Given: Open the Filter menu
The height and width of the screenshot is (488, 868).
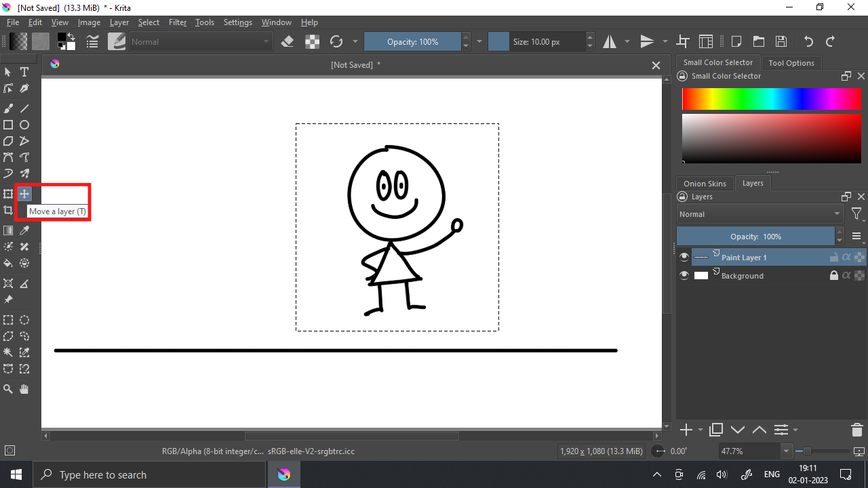Looking at the screenshot, I should pyautogui.click(x=178, y=22).
